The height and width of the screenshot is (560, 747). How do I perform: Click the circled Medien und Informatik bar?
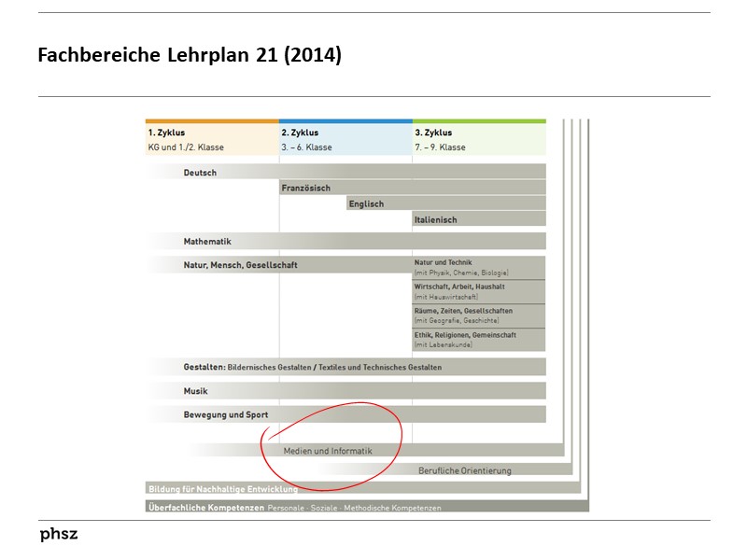pos(330,450)
